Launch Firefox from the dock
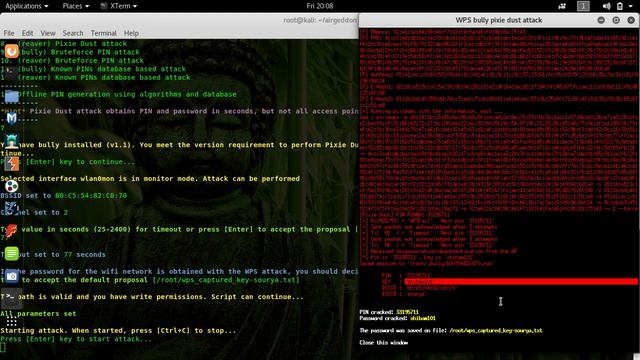640x360 pixels. [11, 51]
